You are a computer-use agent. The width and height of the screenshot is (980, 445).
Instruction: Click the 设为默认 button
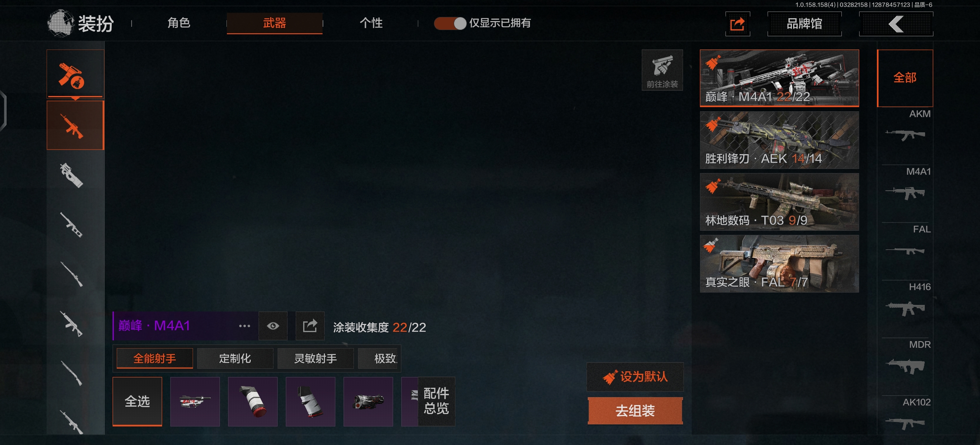(635, 377)
